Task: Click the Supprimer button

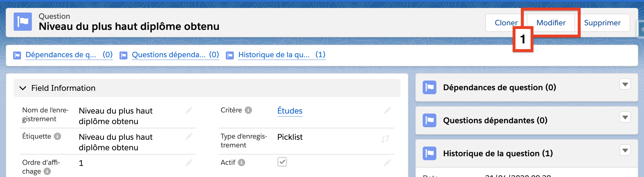Action: tap(602, 23)
